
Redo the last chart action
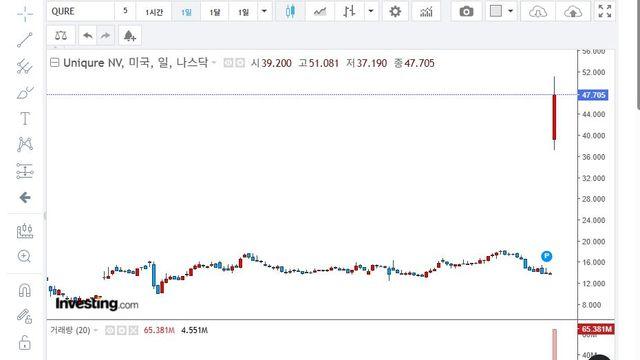click(x=105, y=36)
